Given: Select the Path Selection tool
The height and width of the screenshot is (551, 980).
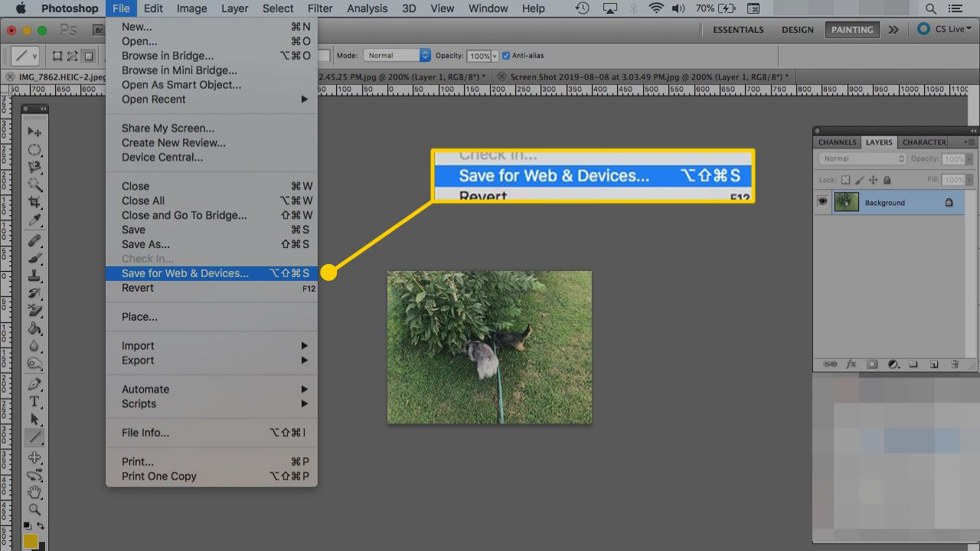Looking at the screenshot, I should 34,419.
